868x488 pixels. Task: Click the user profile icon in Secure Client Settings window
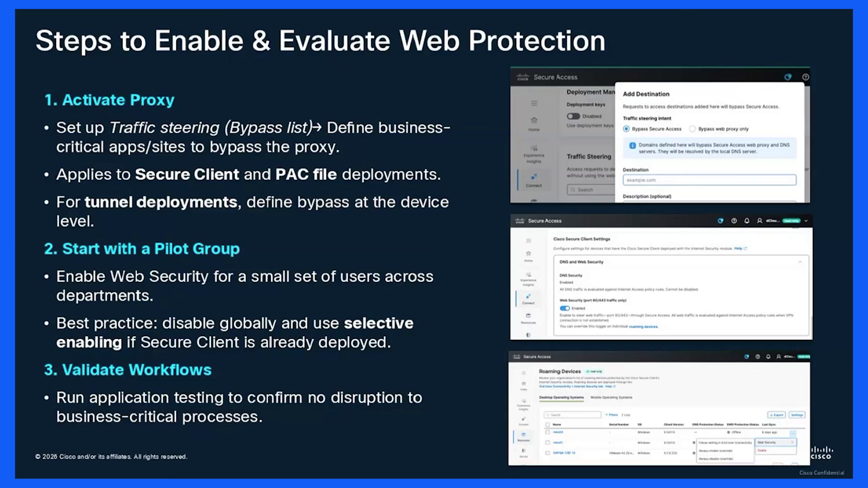point(759,221)
